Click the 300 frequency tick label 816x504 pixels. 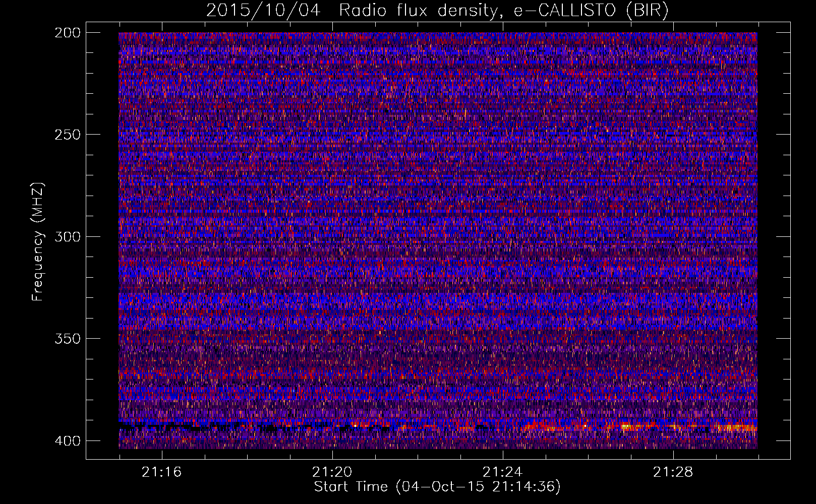point(68,237)
